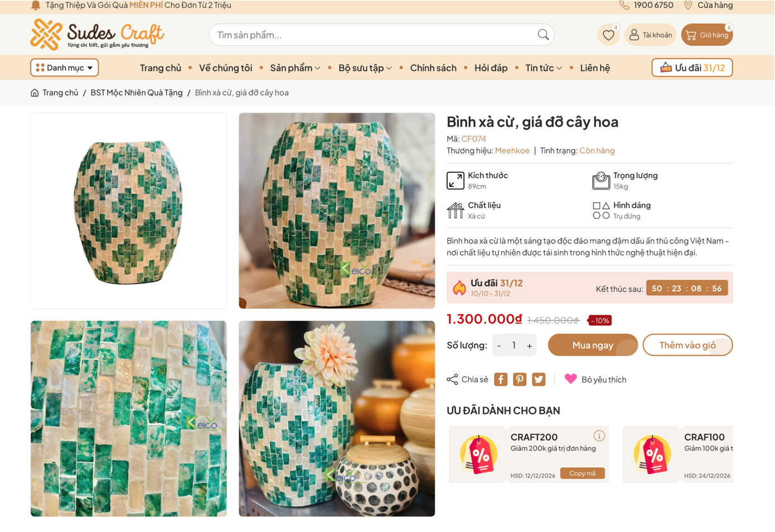Go to Chính sách page
This screenshot has width=775, height=532.
(x=433, y=68)
